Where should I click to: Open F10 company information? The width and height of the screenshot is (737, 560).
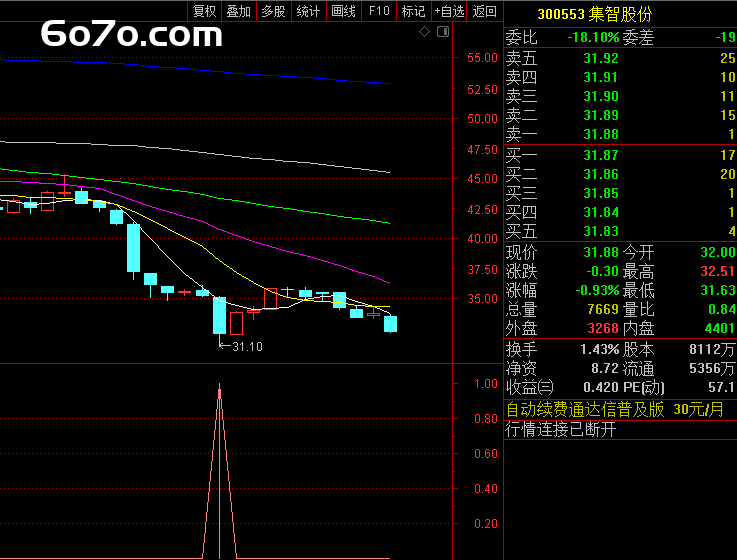(x=379, y=11)
